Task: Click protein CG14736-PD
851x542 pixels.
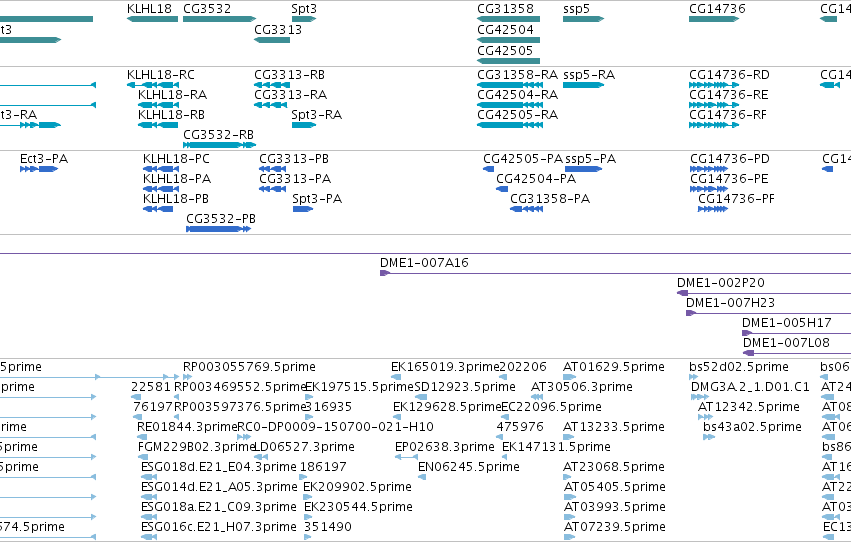Action: (709, 169)
